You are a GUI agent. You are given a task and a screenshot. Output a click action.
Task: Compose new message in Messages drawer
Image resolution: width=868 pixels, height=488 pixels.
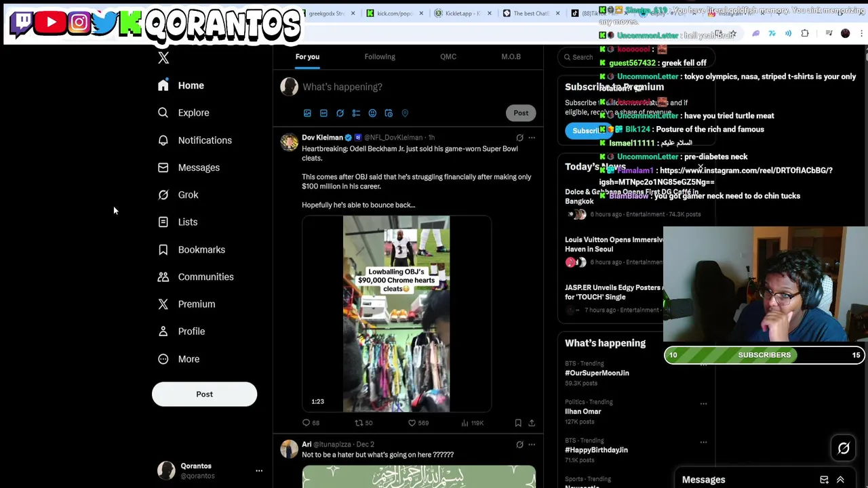click(x=824, y=480)
